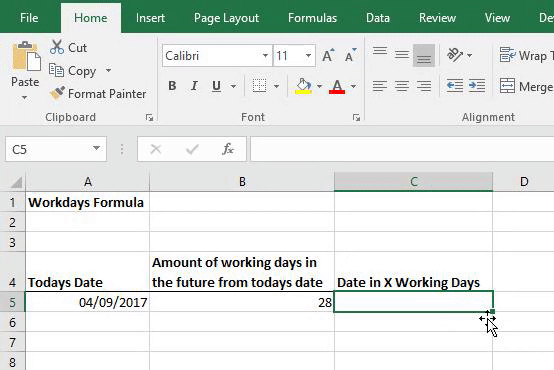Apply red font color
The height and width of the screenshot is (370, 554).
(337, 86)
